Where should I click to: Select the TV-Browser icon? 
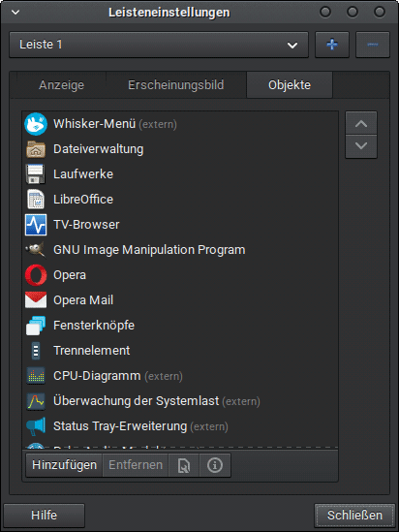tap(36, 225)
